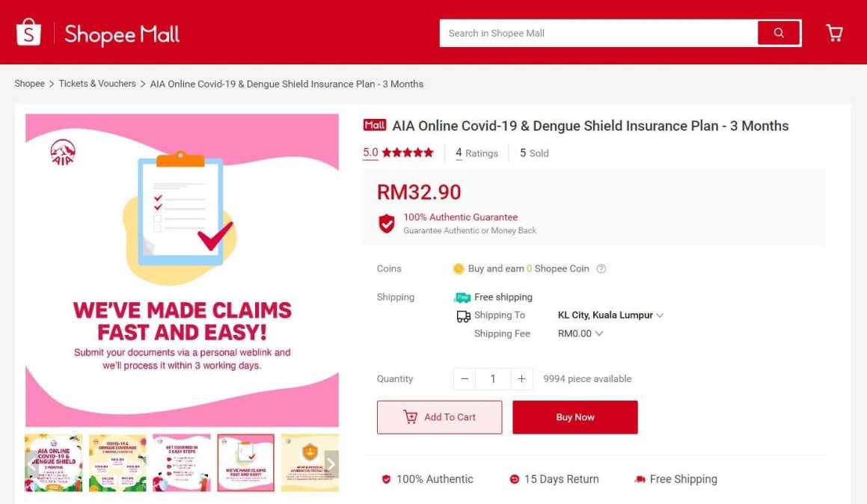The width and height of the screenshot is (867, 504).
Task: Decrease quantity with the minus button
Action: (x=464, y=379)
